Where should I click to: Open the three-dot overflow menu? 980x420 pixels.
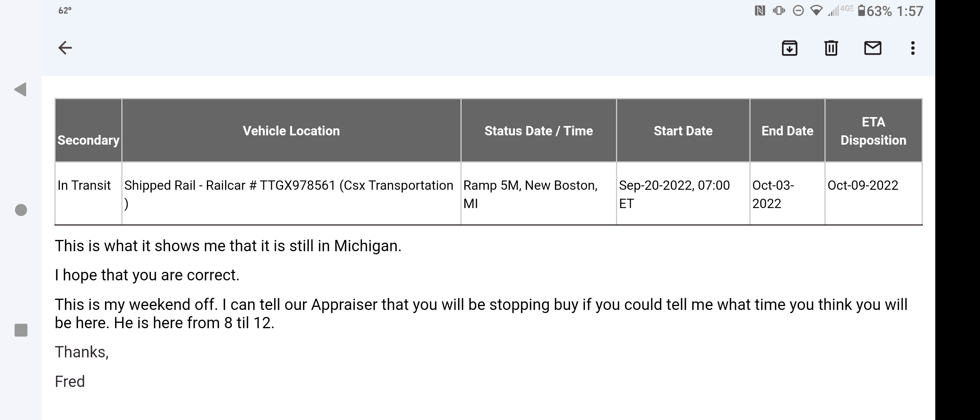(x=913, y=48)
